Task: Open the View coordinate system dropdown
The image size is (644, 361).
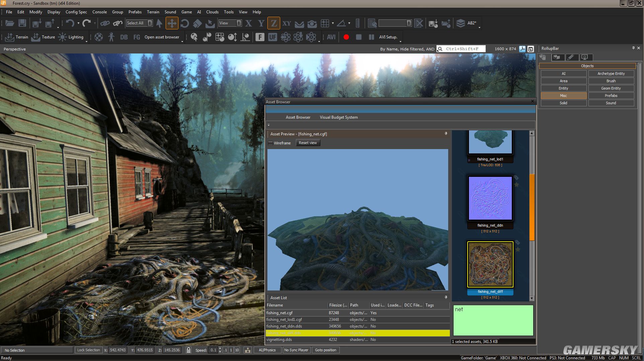Action: [x=230, y=23]
